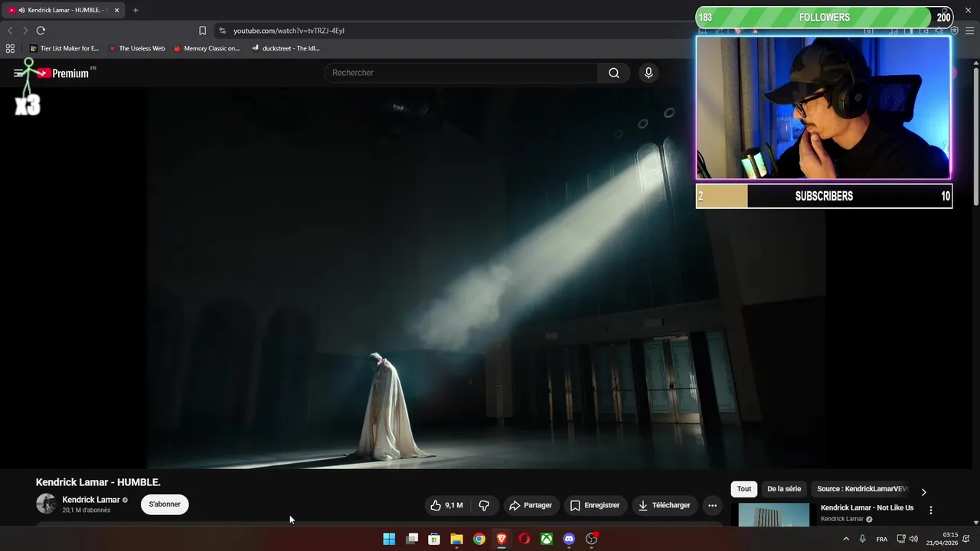The height and width of the screenshot is (551, 980).
Task: Open Task View on taskbar
Action: 412,539
